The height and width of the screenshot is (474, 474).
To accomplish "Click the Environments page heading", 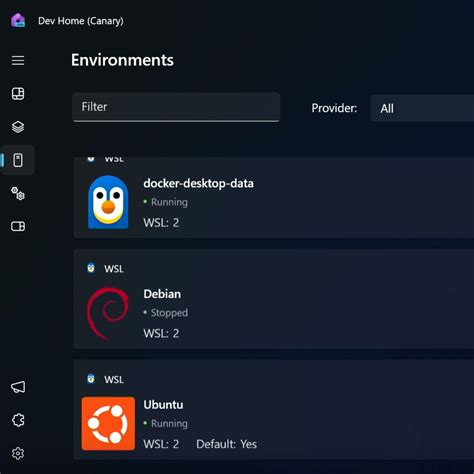I will (x=122, y=60).
